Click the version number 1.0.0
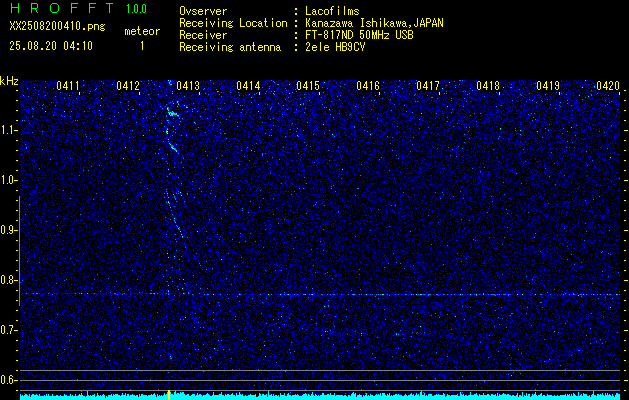Screen dimensions: 629x400 136,9
